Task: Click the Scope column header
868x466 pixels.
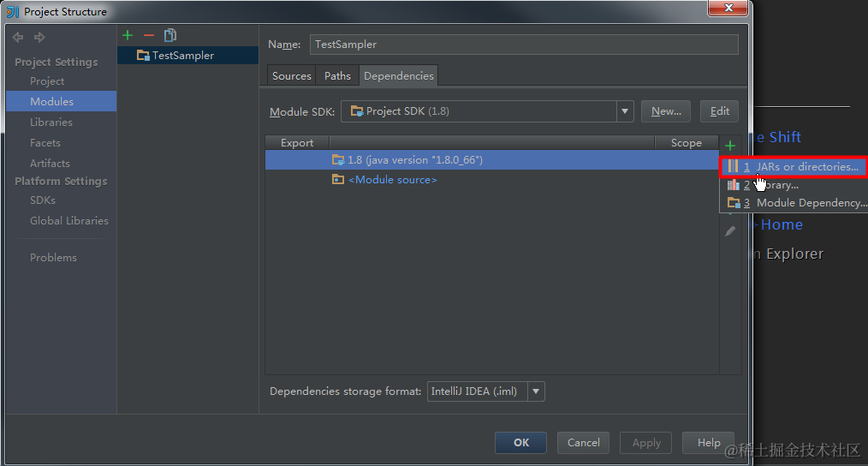Action: pyautogui.click(x=687, y=143)
